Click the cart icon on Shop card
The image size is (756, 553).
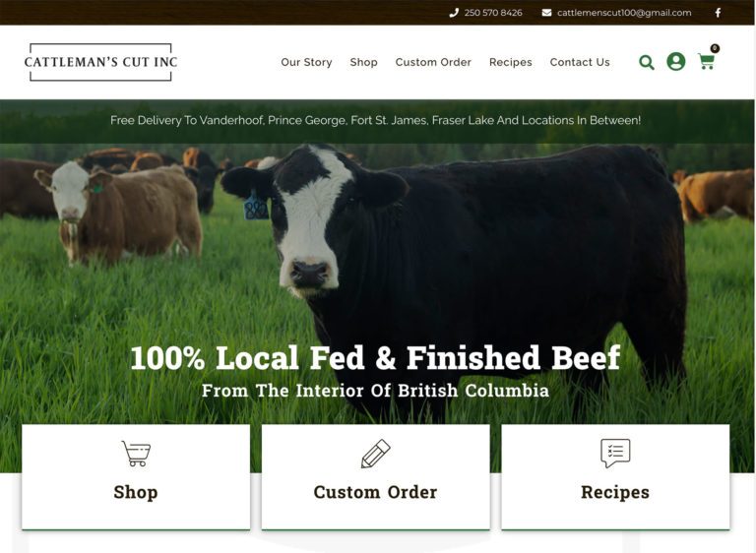tap(136, 454)
